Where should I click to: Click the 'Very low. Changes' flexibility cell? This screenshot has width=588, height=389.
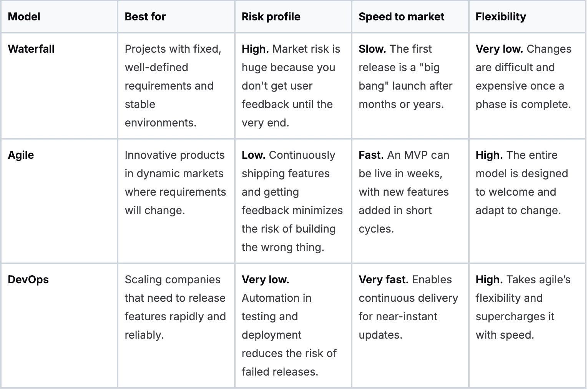pyautogui.click(x=523, y=76)
